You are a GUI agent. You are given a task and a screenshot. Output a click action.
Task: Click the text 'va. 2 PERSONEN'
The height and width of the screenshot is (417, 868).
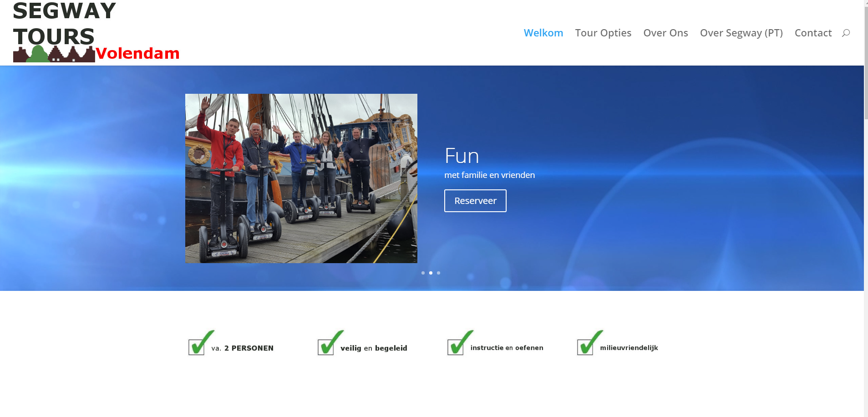[x=242, y=348]
